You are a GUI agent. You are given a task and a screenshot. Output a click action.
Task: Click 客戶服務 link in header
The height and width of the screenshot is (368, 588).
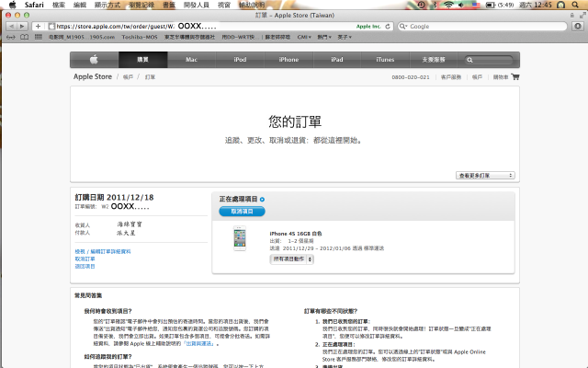(451, 77)
